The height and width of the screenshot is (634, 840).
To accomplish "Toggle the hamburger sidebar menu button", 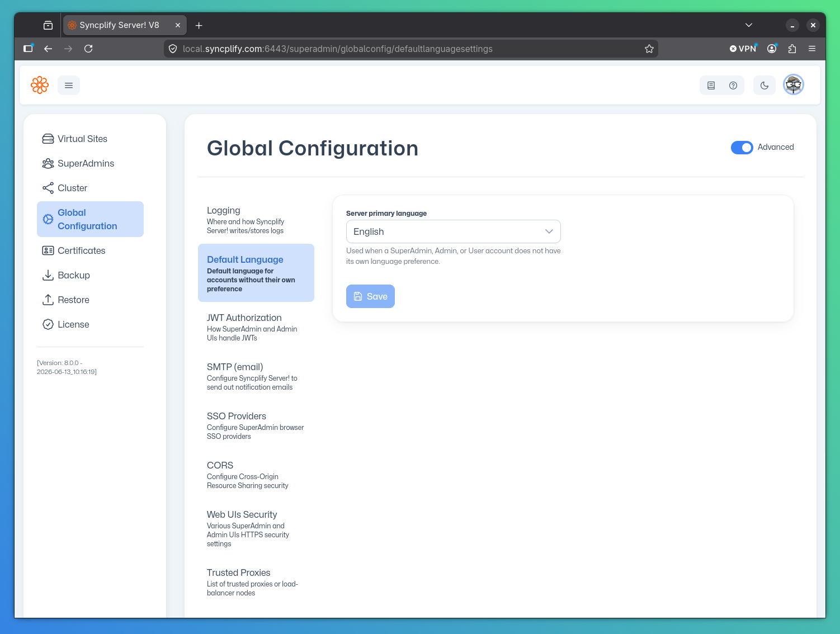I will point(69,86).
